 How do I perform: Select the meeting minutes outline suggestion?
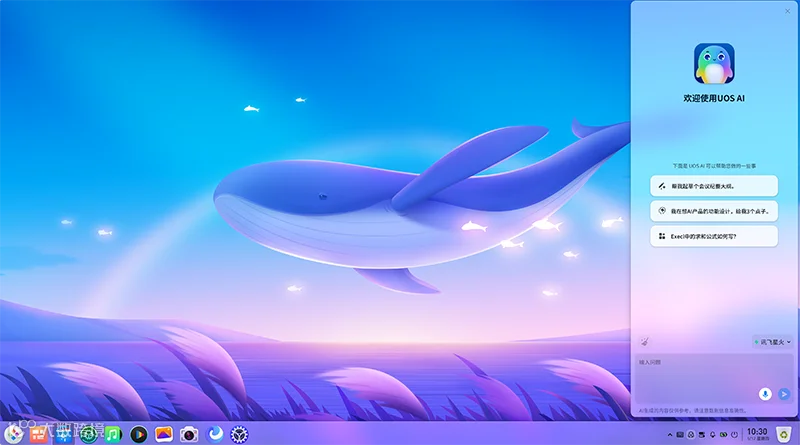click(x=714, y=186)
